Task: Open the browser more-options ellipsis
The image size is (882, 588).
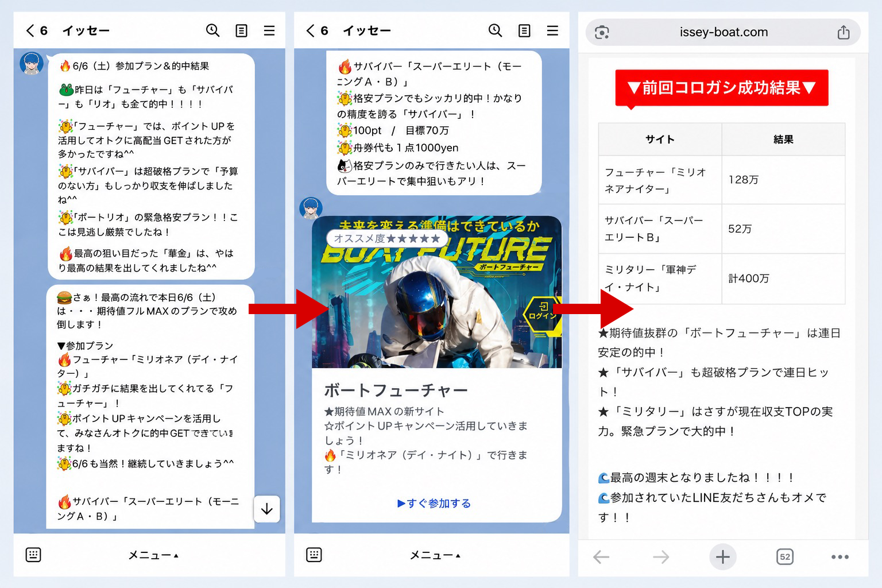Action: coord(840,557)
